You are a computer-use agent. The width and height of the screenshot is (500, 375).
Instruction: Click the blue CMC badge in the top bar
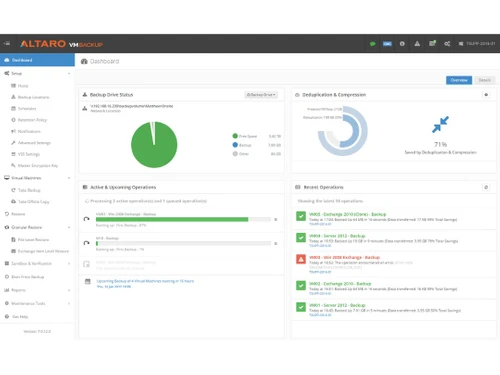pos(387,44)
